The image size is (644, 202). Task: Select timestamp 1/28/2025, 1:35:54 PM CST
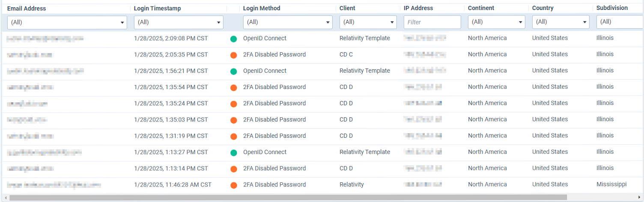[171, 87]
